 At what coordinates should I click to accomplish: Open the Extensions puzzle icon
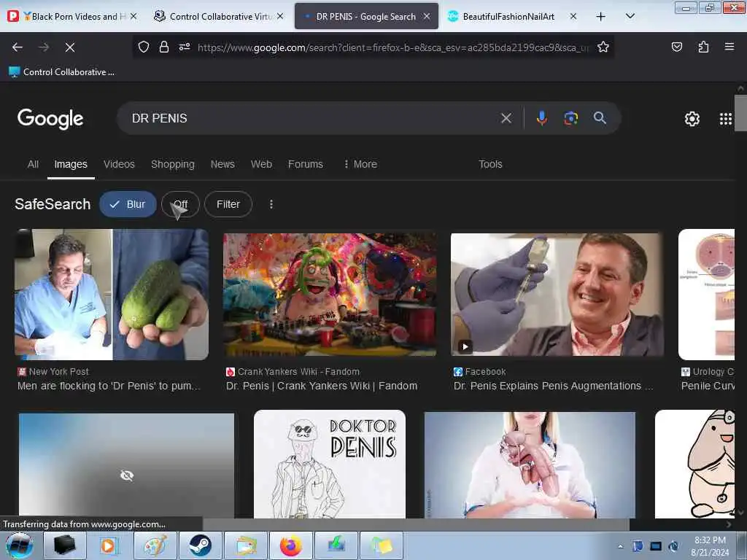point(703,47)
